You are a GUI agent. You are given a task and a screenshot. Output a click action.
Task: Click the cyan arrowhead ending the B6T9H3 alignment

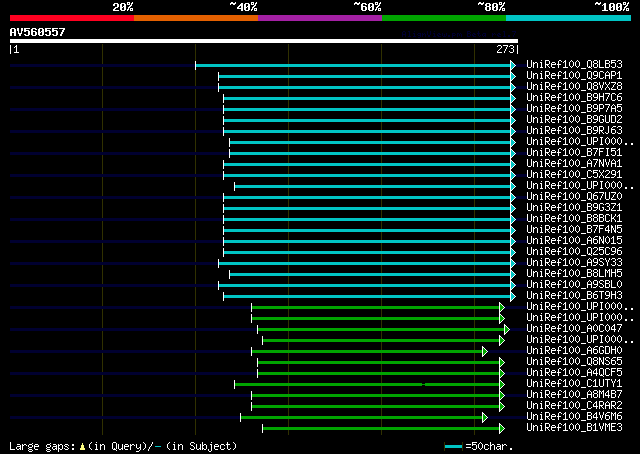click(x=513, y=297)
